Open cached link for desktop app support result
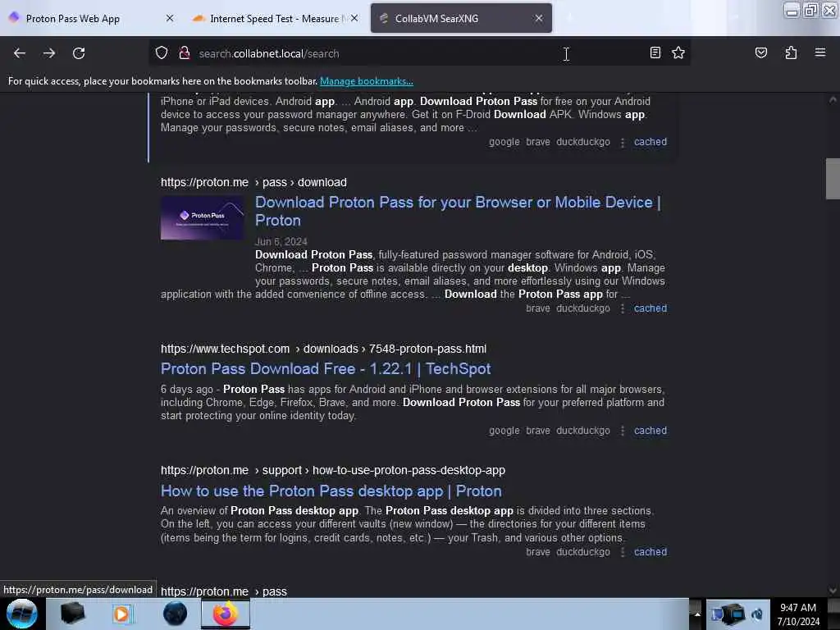The width and height of the screenshot is (840, 630). point(651,552)
